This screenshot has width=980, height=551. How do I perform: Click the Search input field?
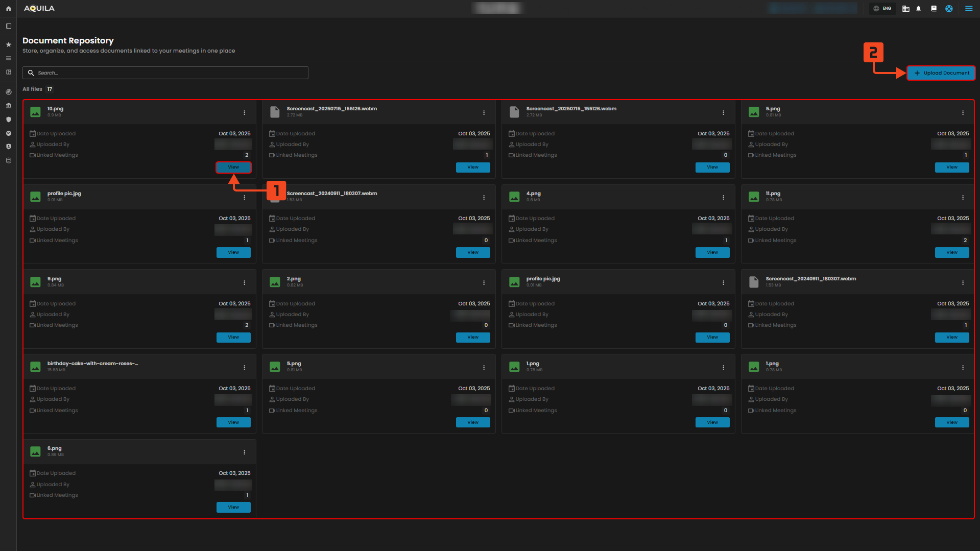click(165, 73)
